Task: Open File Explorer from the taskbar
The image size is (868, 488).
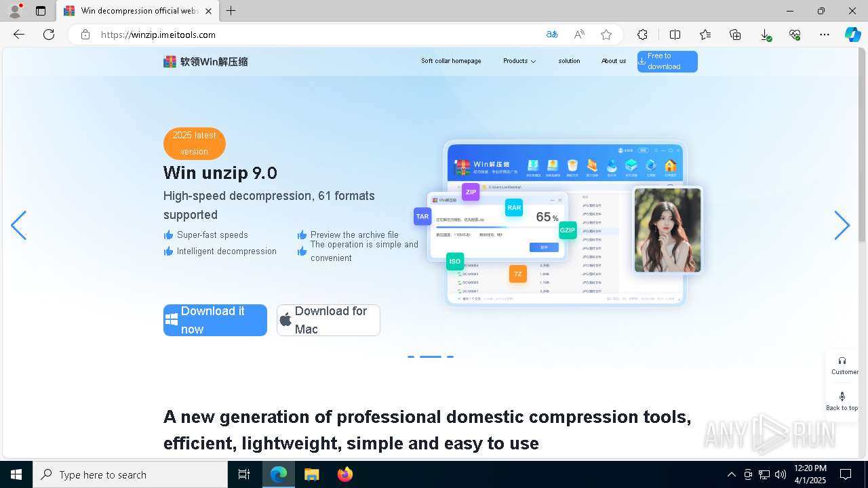Action: click(x=311, y=474)
